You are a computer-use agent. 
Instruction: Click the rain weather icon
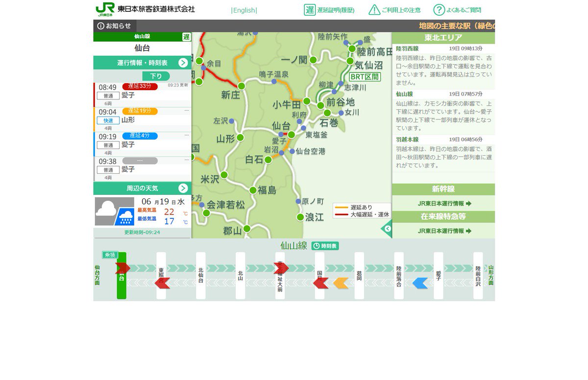(125, 216)
